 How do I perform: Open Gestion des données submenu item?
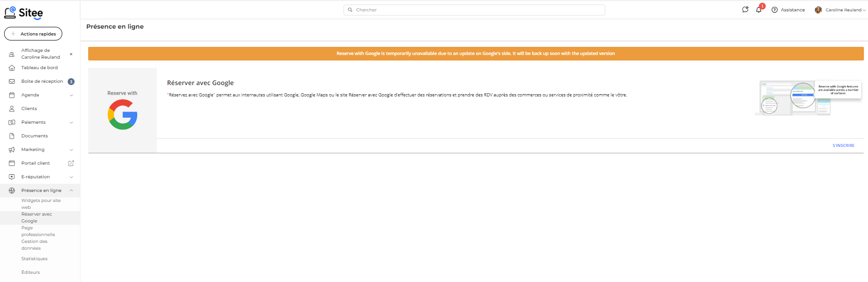click(35, 245)
